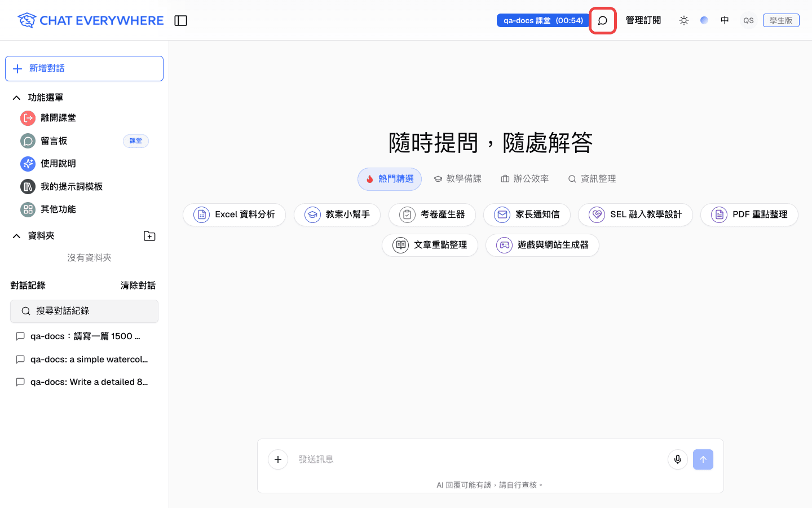Click the send arrow button
This screenshot has width=812, height=508.
coord(703,459)
